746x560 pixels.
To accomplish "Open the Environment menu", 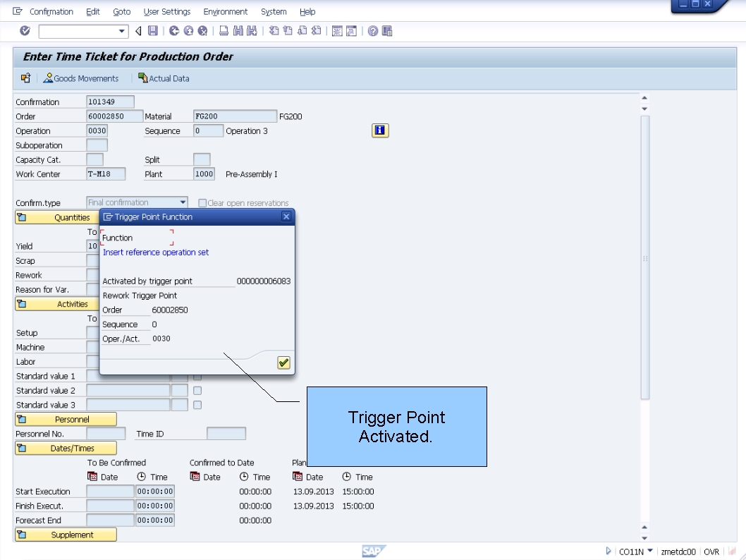I will tap(226, 11).
